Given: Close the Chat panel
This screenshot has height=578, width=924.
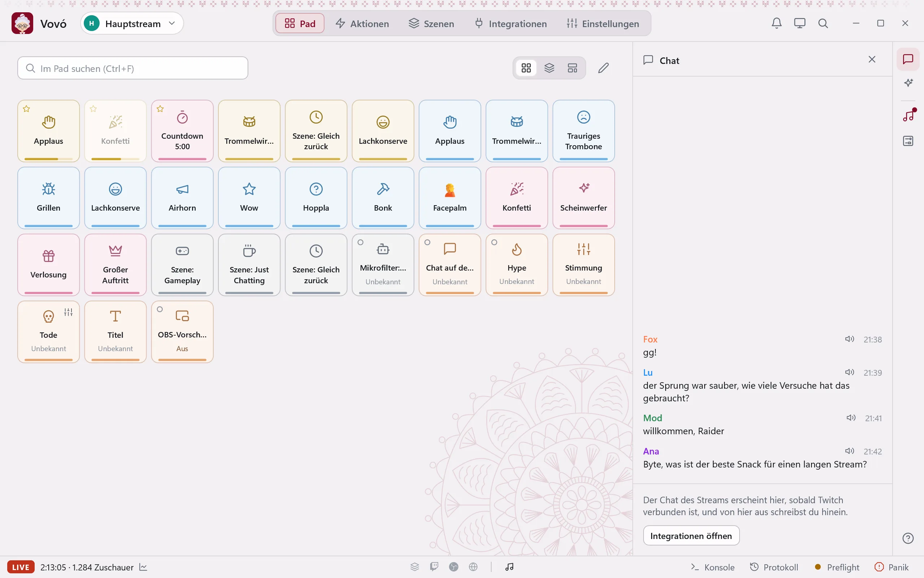Looking at the screenshot, I should click(x=872, y=59).
